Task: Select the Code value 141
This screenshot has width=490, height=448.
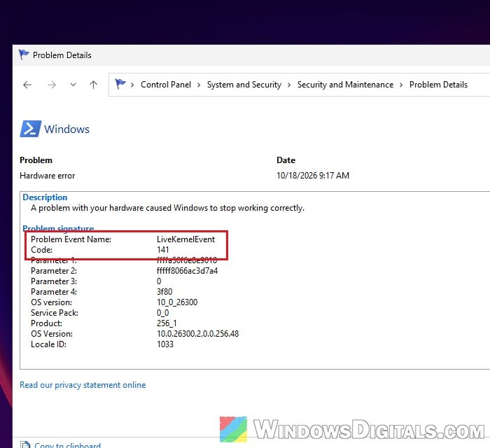Action: pos(163,250)
